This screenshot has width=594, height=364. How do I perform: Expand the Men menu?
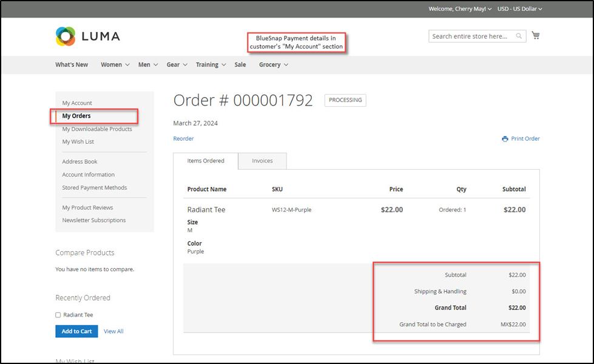148,65
